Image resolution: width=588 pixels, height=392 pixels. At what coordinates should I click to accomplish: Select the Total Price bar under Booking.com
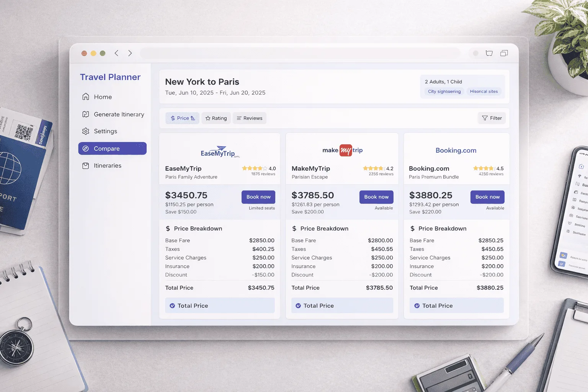pos(457,305)
